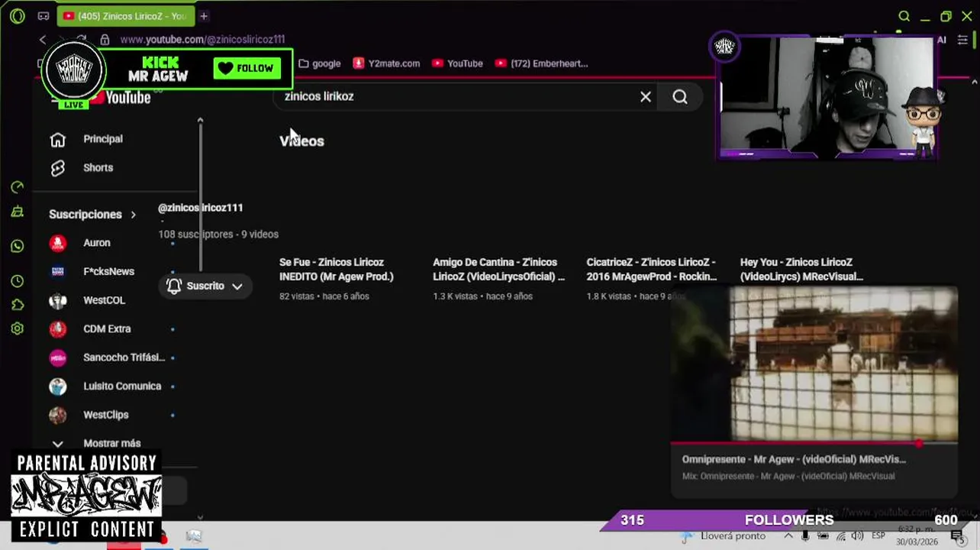Open a new browser tab
This screenshot has width=980, height=550.
pos(204,16)
